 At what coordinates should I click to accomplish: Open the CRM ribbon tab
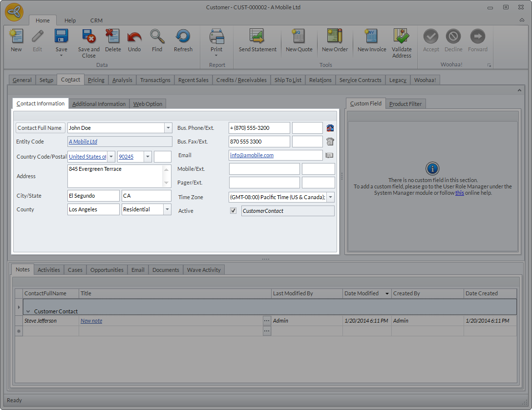click(x=96, y=20)
